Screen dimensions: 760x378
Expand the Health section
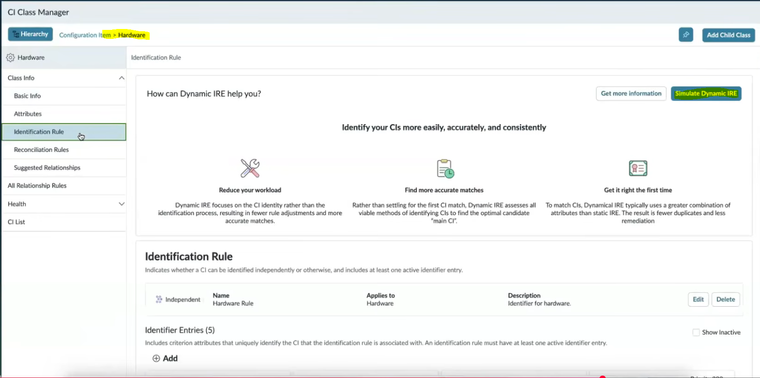coord(121,204)
